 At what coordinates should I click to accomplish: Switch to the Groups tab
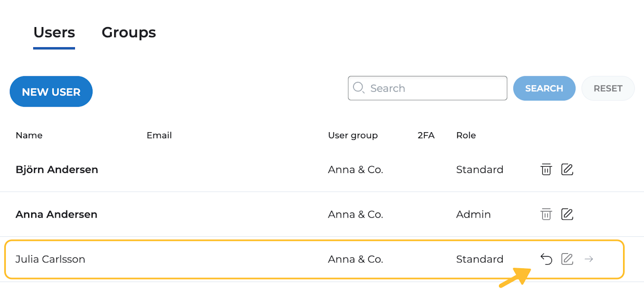pyautogui.click(x=129, y=33)
